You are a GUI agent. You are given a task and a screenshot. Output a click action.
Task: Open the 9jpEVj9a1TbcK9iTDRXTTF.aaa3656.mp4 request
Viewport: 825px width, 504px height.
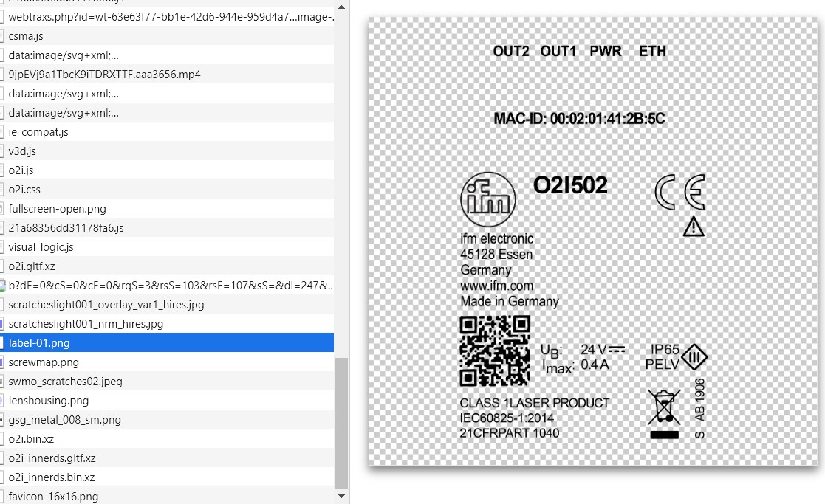coord(167,74)
